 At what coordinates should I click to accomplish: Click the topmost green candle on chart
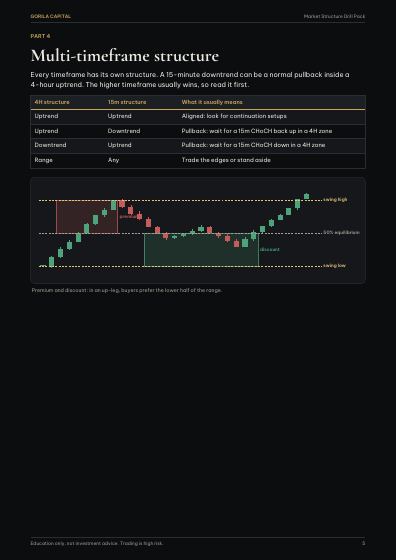pos(306,196)
